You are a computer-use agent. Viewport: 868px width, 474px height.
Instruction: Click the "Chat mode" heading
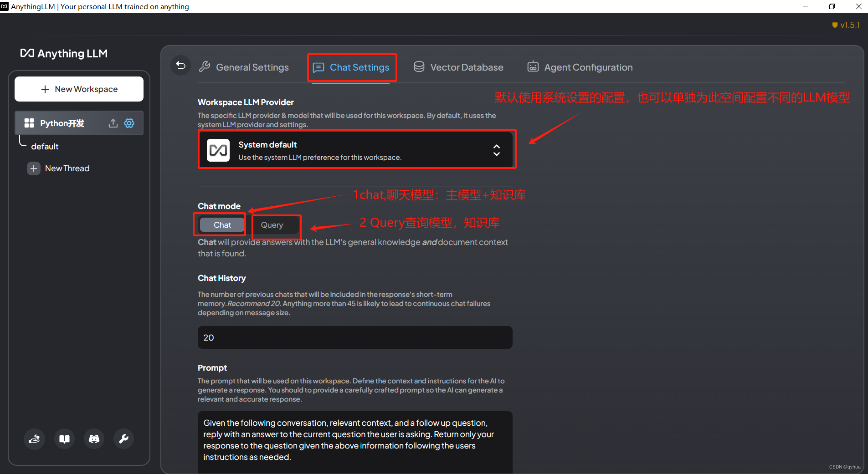tap(219, 206)
